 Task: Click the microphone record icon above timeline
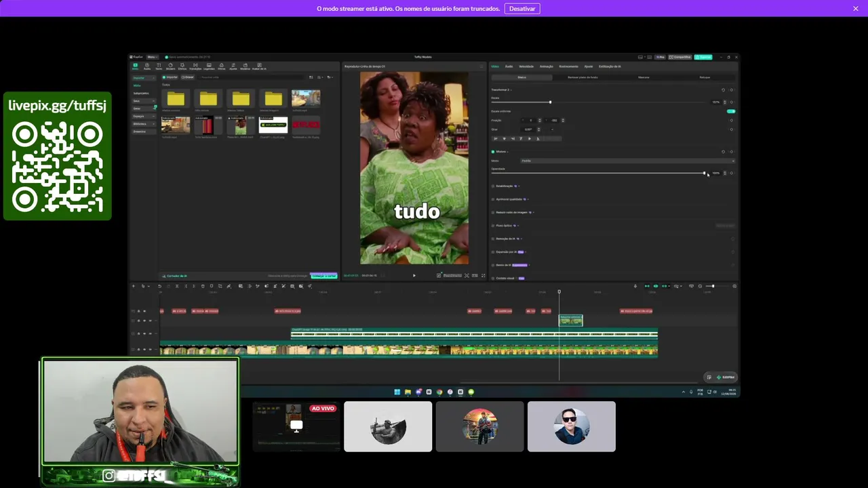pos(635,286)
